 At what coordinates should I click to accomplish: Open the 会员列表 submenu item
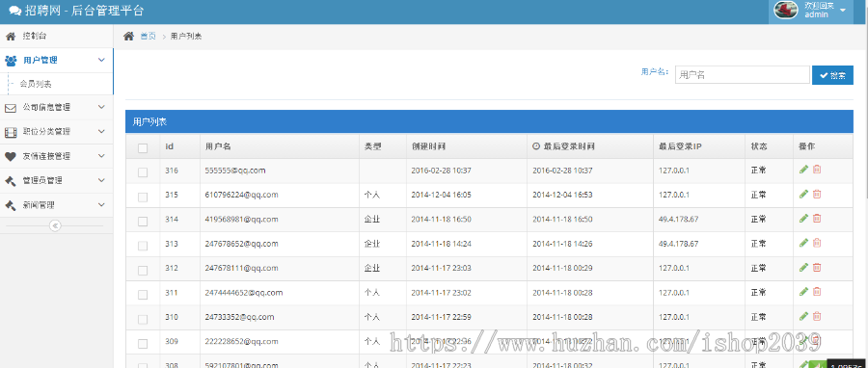(x=36, y=84)
